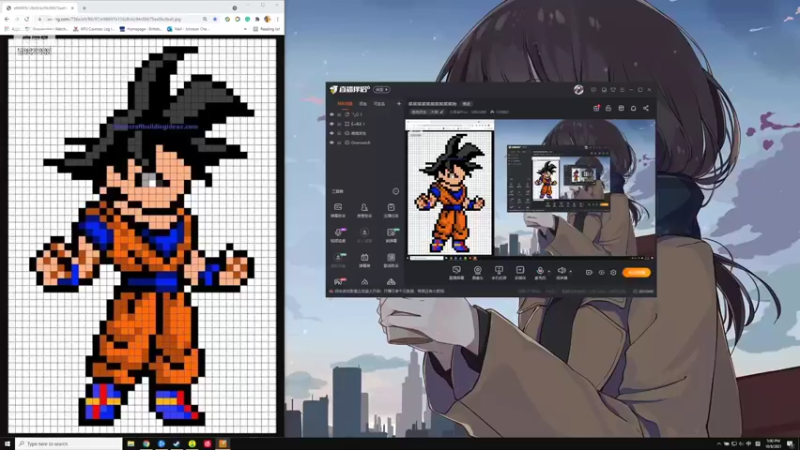The image size is (800, 450).
Task: Open the calendar icon in top toolbar
Action: pos(621,108)
